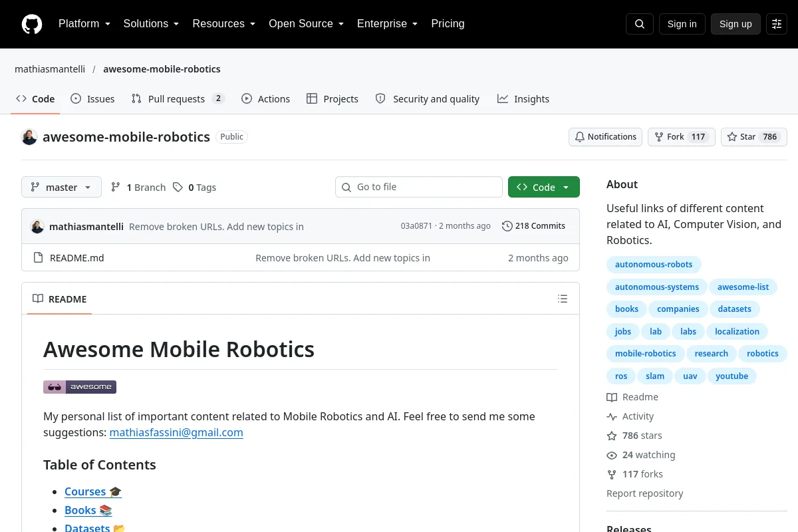Click the Awesome badge image
This screenshot has width=798, height=532.
point(80,387)
